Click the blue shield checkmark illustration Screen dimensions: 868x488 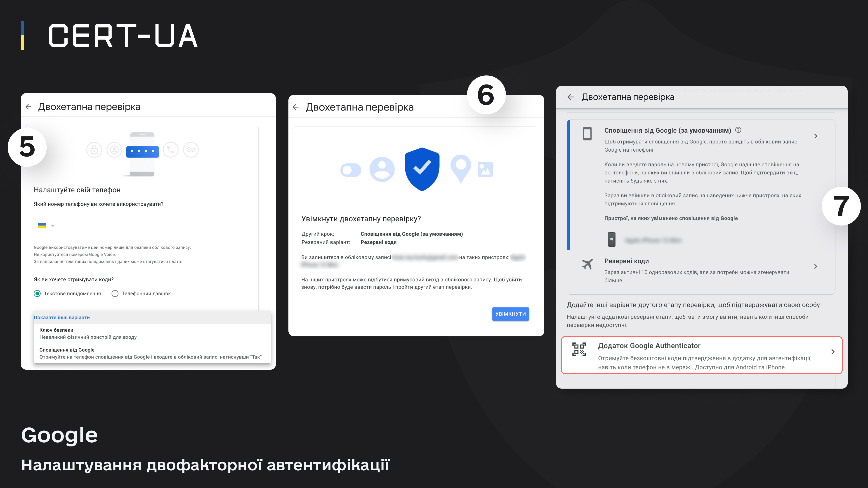(422, 169)
